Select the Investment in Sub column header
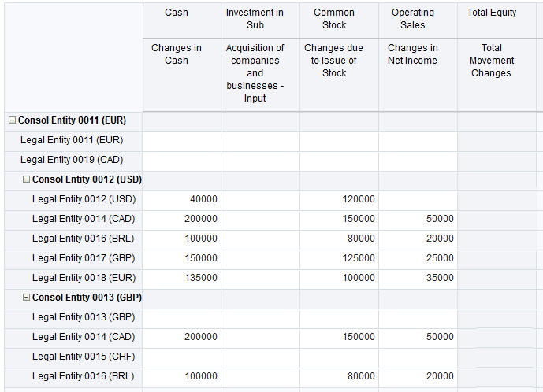 [260, 20]
